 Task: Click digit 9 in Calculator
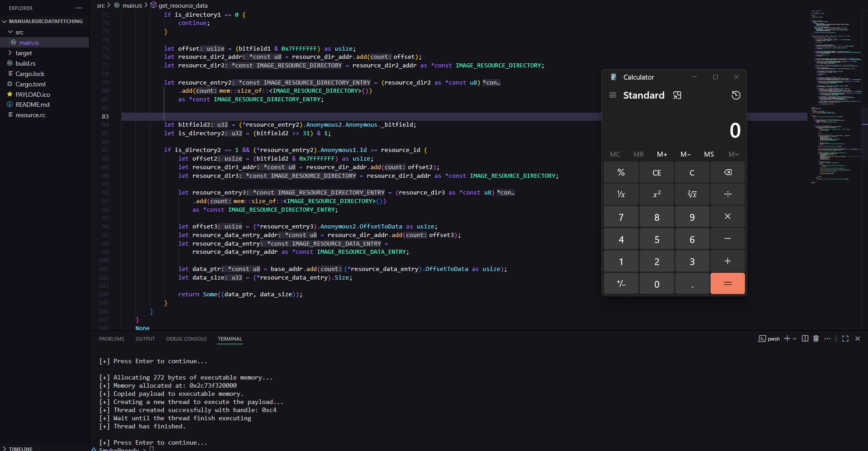[692, 217]
